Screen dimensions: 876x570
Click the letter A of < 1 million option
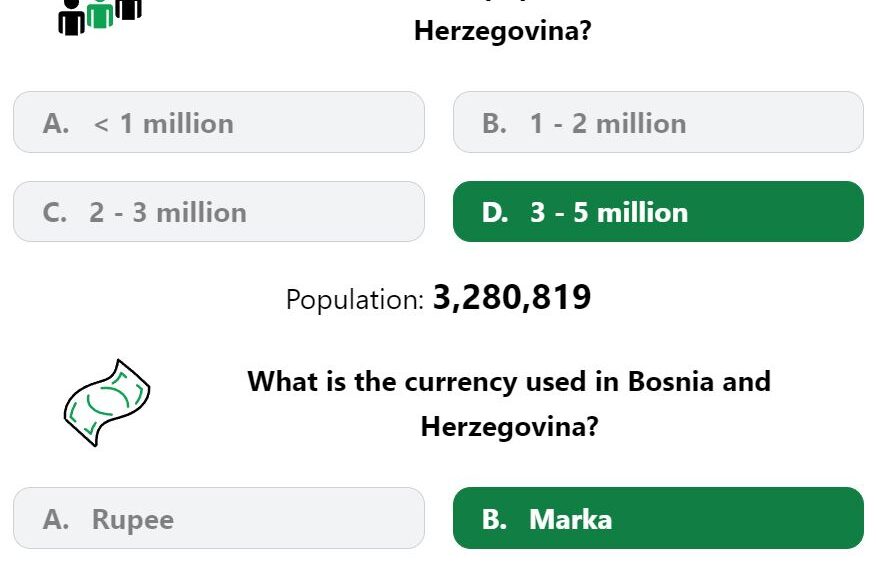[56, 124]
